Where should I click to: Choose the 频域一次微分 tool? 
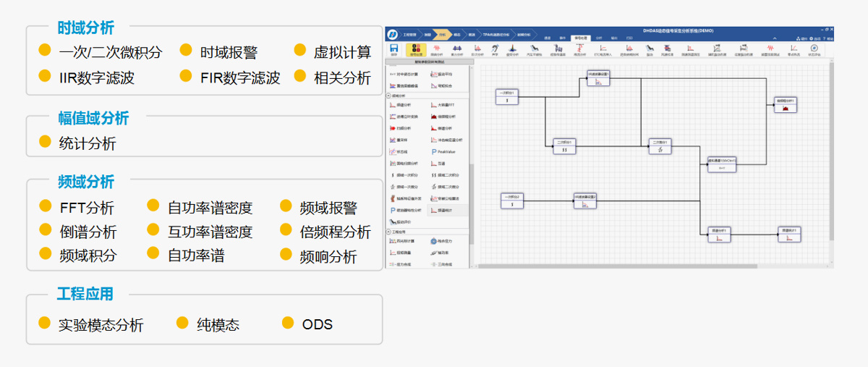[404, 187]
